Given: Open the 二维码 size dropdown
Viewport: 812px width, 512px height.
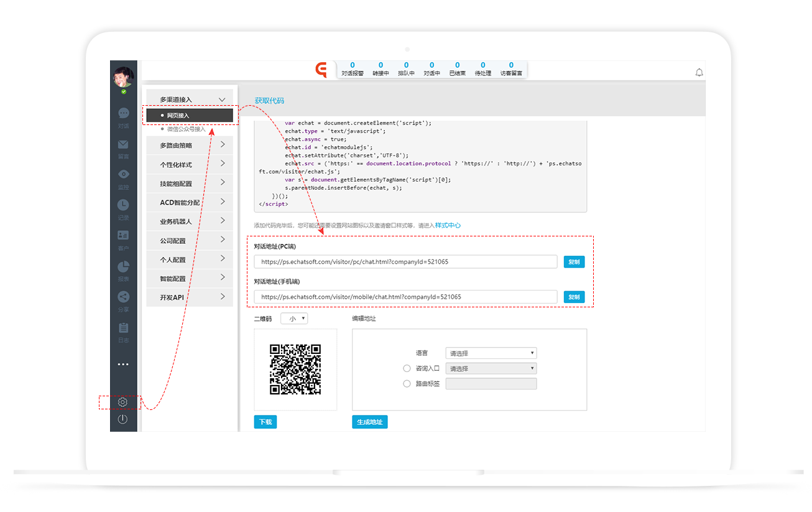Looking at the screenshot, I should click(294, 319).
